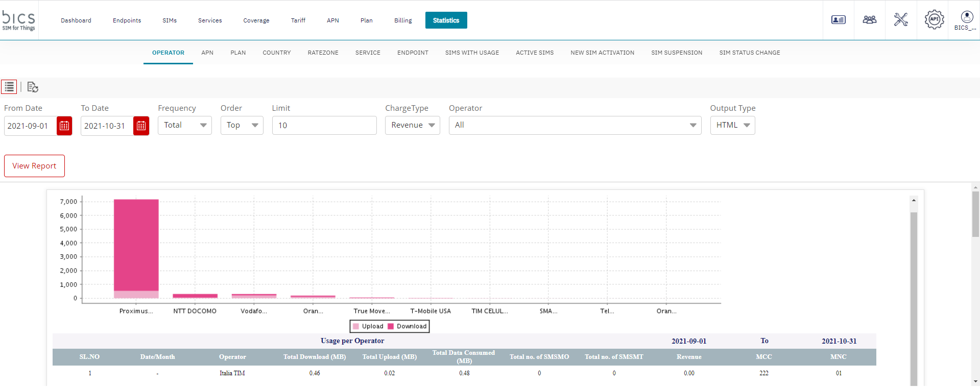Click the tools wrench icon
980x387 pixels.
point(901,20)
